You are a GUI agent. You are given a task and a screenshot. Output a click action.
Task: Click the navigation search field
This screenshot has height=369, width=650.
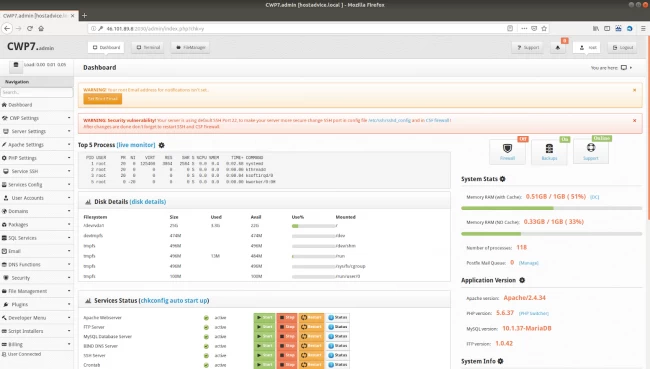[x=36, y=92]
